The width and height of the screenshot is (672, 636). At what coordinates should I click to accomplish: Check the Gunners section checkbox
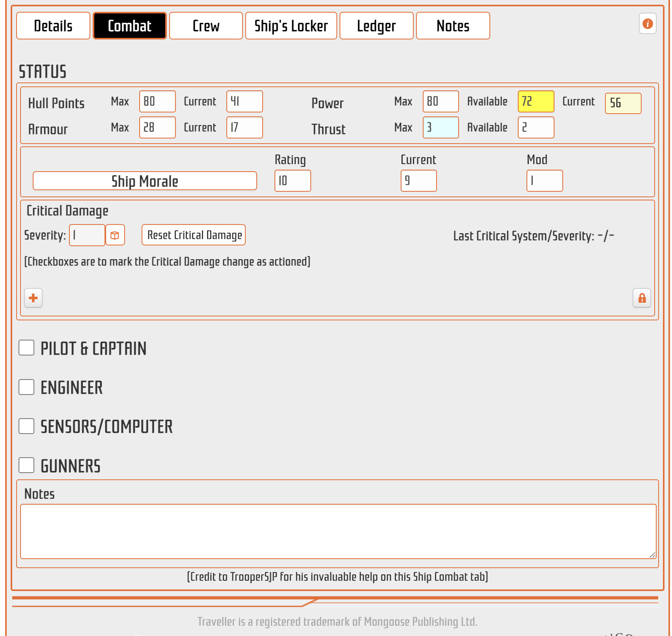pos(26,465)
